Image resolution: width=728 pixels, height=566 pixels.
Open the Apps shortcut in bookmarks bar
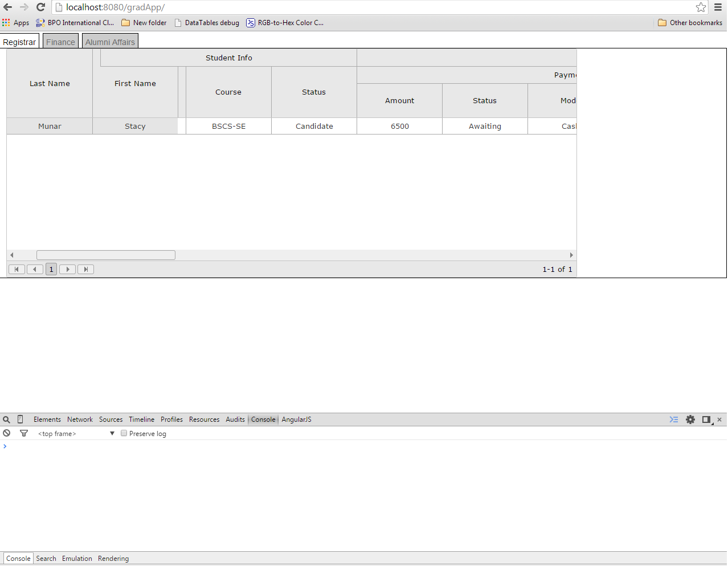pyautogui.click(x=15, y=23)
